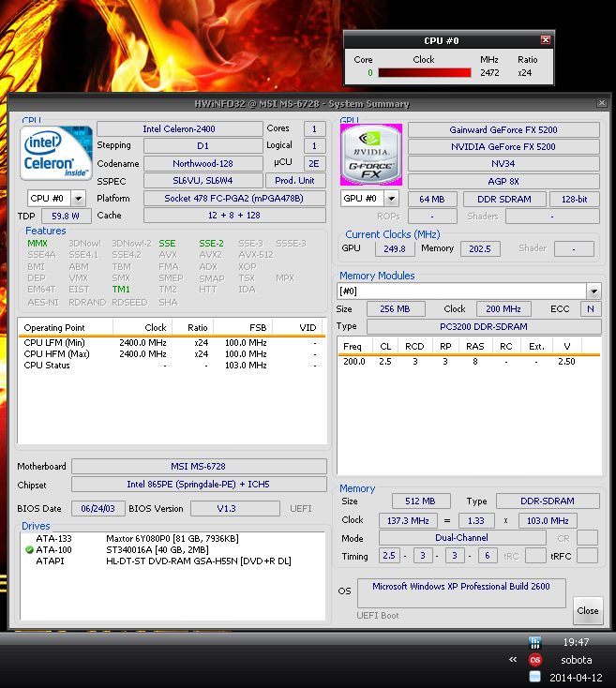Click the memory size 512 MB field
Screen dimensions: 616x688
coord(421,501)
